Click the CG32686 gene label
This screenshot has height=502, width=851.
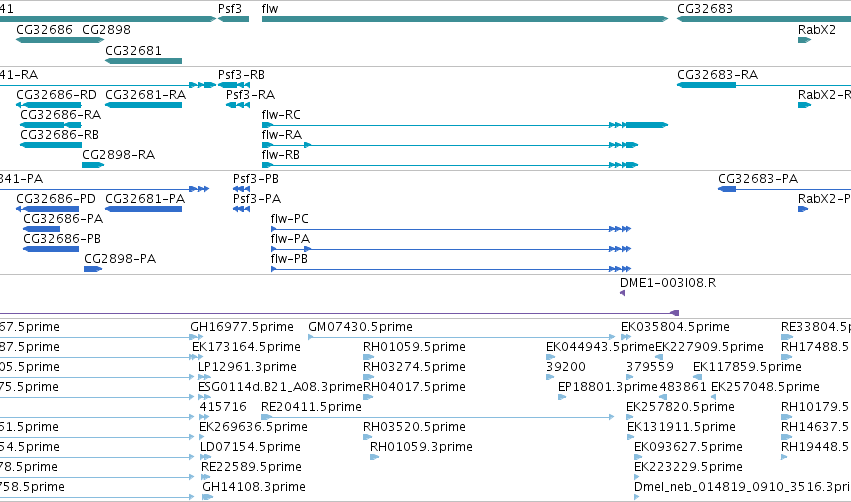[x=44, y=30]
